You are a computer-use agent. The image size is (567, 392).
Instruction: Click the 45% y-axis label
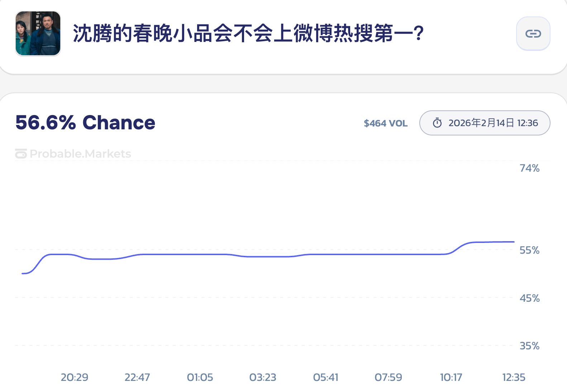click(529, 298)
